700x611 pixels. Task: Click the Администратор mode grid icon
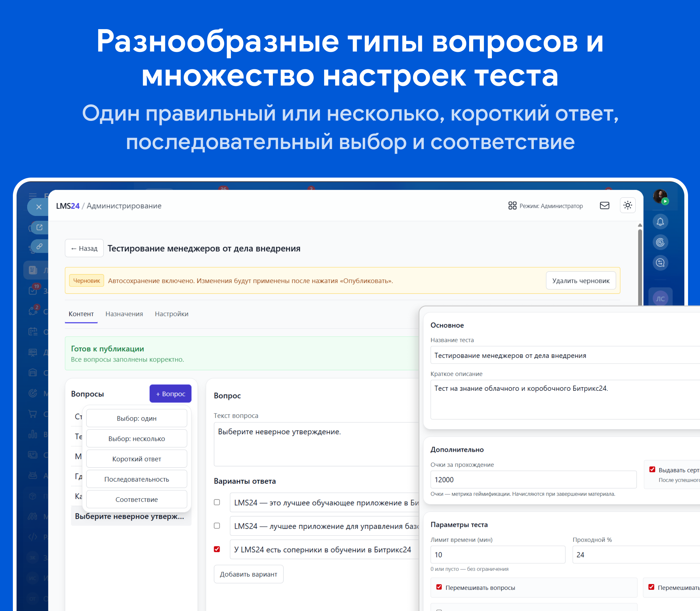click(x=512, y=206)
